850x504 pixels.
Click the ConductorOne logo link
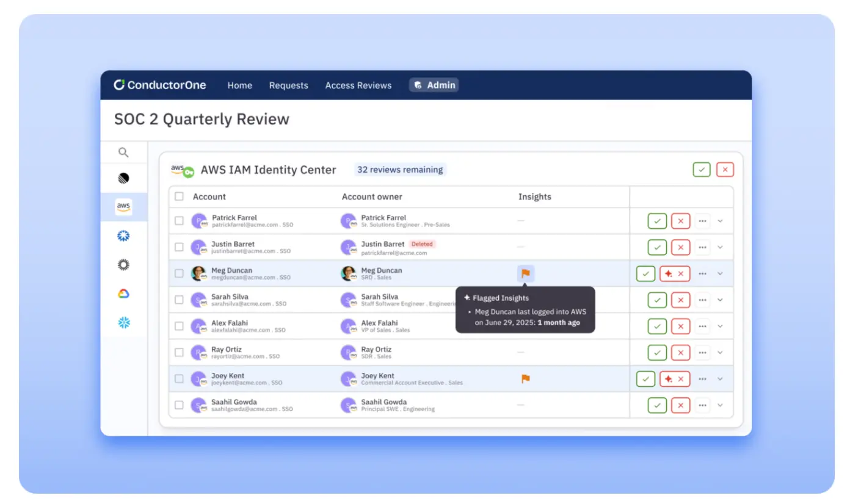point(160,85)
